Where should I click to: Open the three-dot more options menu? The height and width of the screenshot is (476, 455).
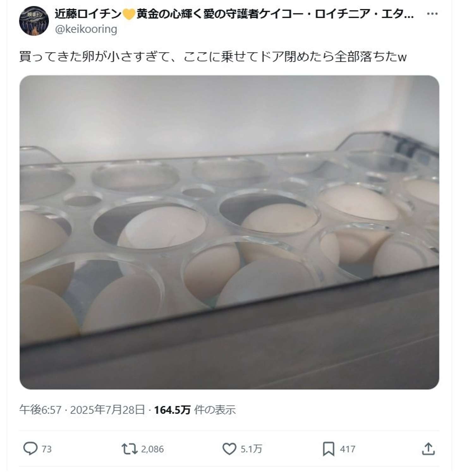point(432,14)
